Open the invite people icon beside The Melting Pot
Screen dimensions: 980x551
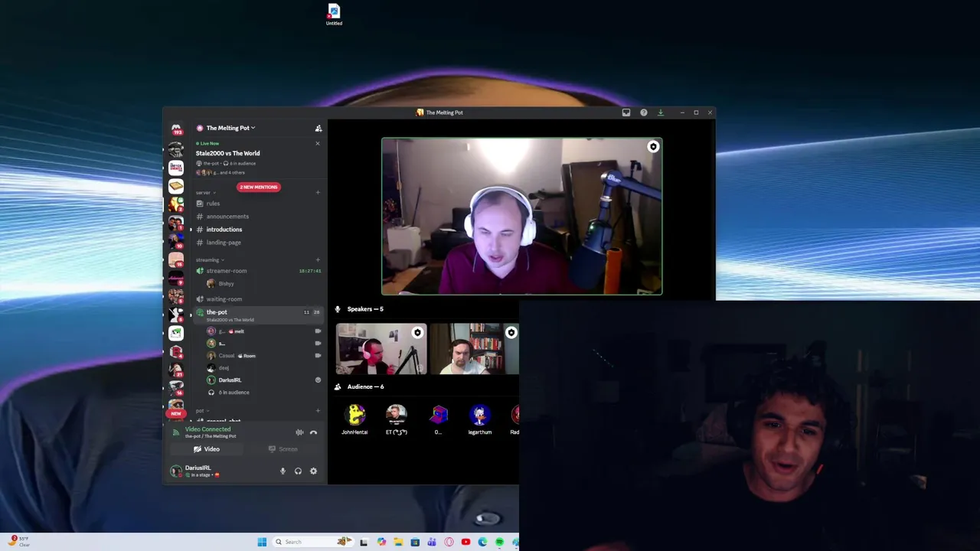point(318,129)
